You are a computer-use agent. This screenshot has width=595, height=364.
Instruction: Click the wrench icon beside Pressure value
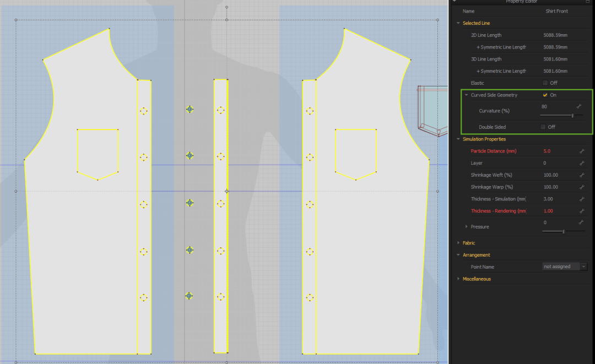[581, 222]
